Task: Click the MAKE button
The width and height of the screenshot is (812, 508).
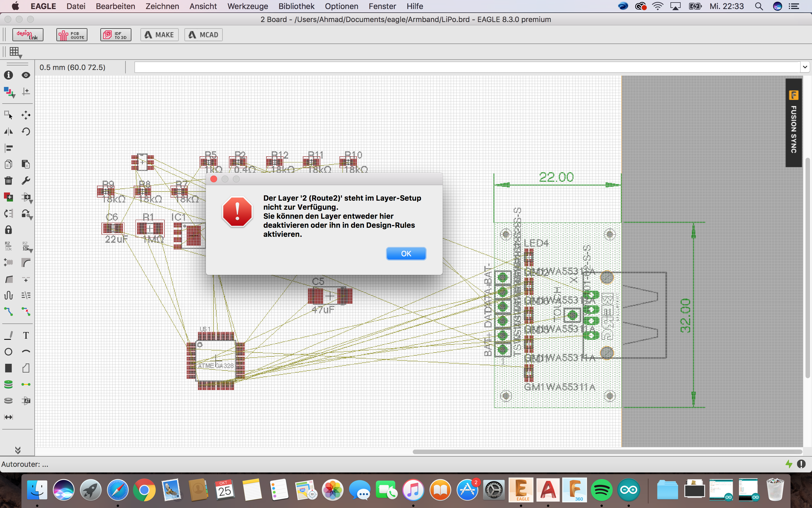Action: click(x=159, y=35)
